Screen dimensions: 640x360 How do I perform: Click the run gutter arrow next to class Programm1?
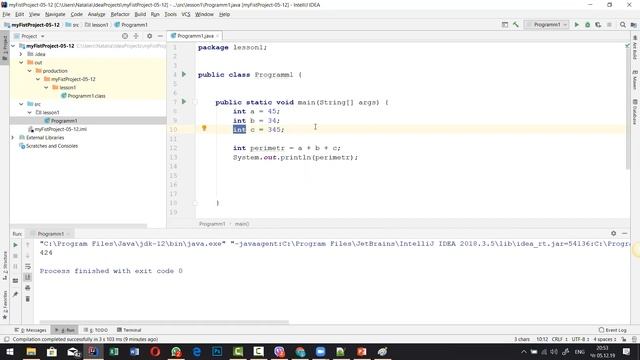(184, 74)
